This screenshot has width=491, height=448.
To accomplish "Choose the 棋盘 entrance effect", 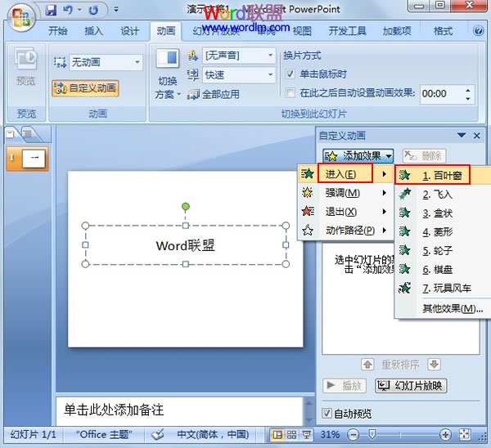I will pos(443,269).
